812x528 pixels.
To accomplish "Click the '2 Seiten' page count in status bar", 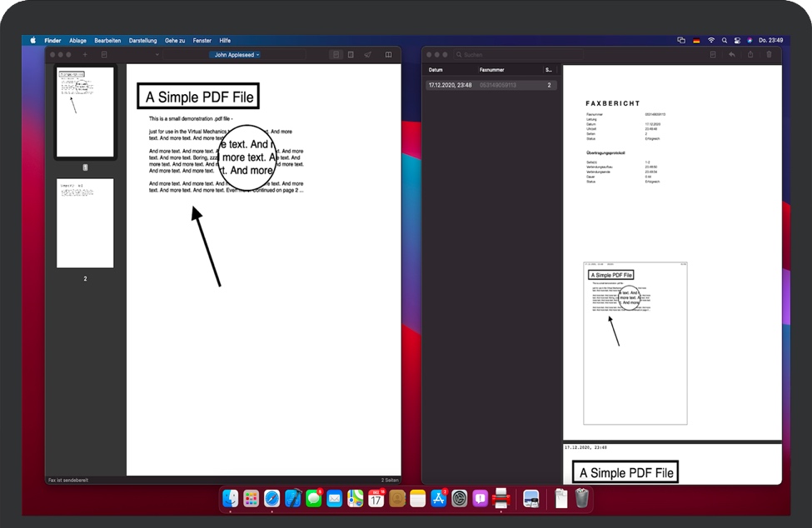I will point(390,481).
